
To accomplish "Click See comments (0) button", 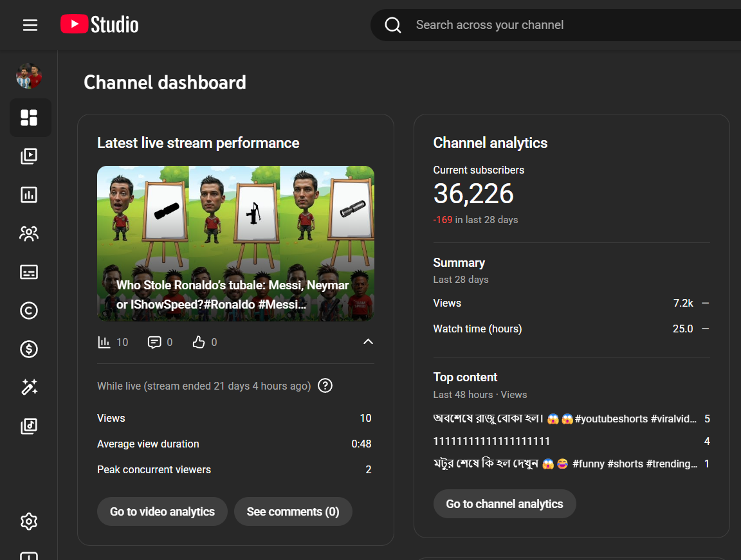I will 293,512.
